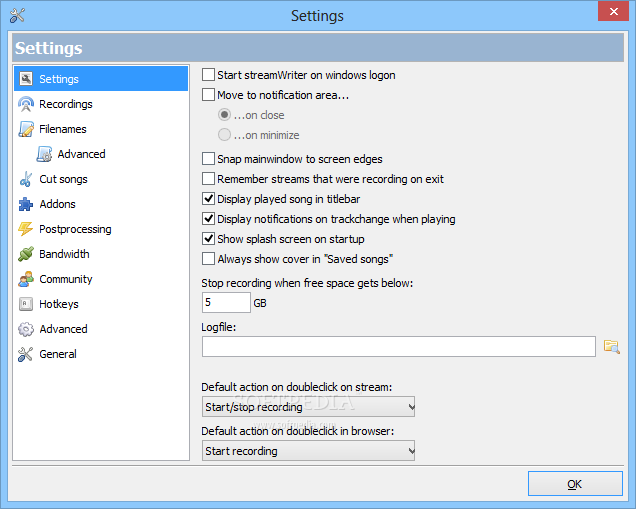Click the tools icon in title bar
Screen dimensions: 636x509
coord(17,15)
